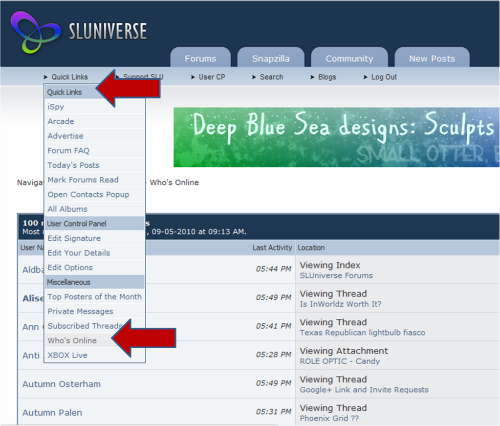Viewport: 500px width, 426px height.
Task: Click the Deep Blue Sea designs banner
Action: coord(336,137)
